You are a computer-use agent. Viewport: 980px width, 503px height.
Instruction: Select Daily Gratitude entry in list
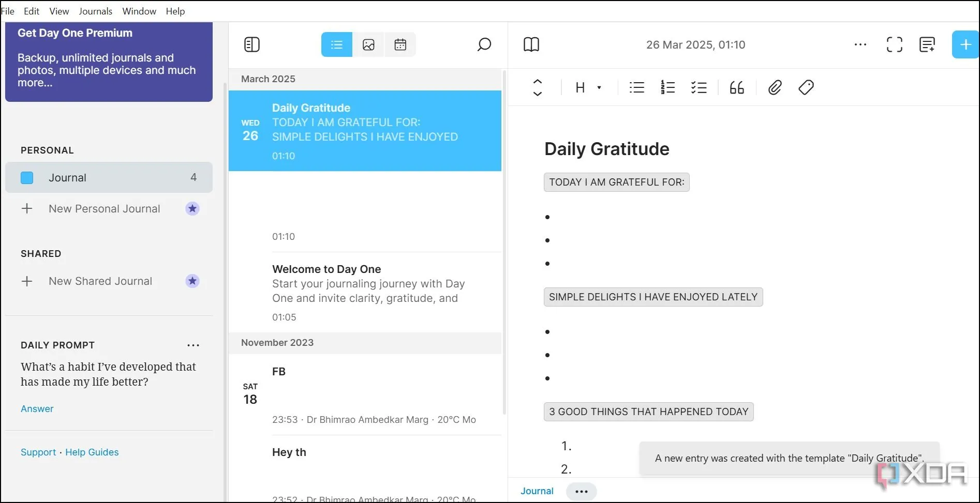coord(365,131)
